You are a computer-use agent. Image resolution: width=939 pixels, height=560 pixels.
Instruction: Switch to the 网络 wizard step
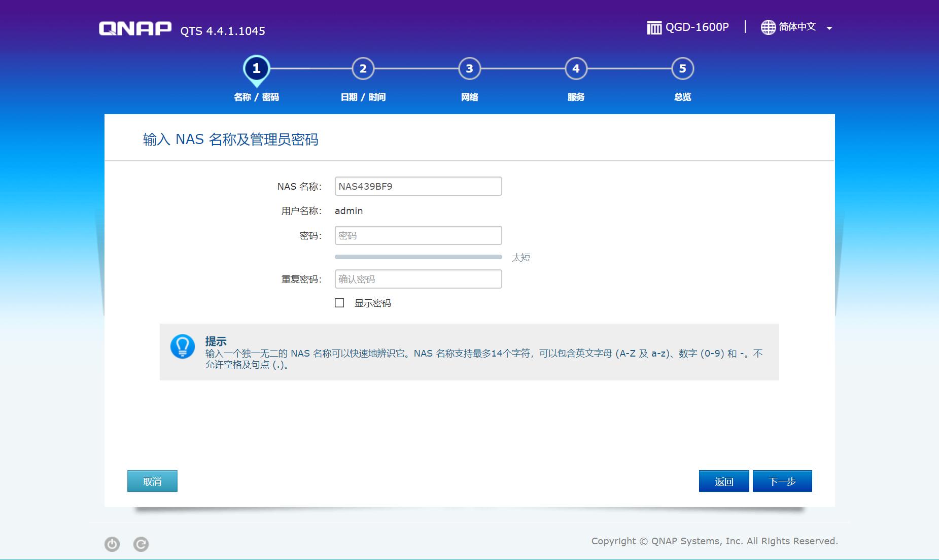tap(469, 67)
